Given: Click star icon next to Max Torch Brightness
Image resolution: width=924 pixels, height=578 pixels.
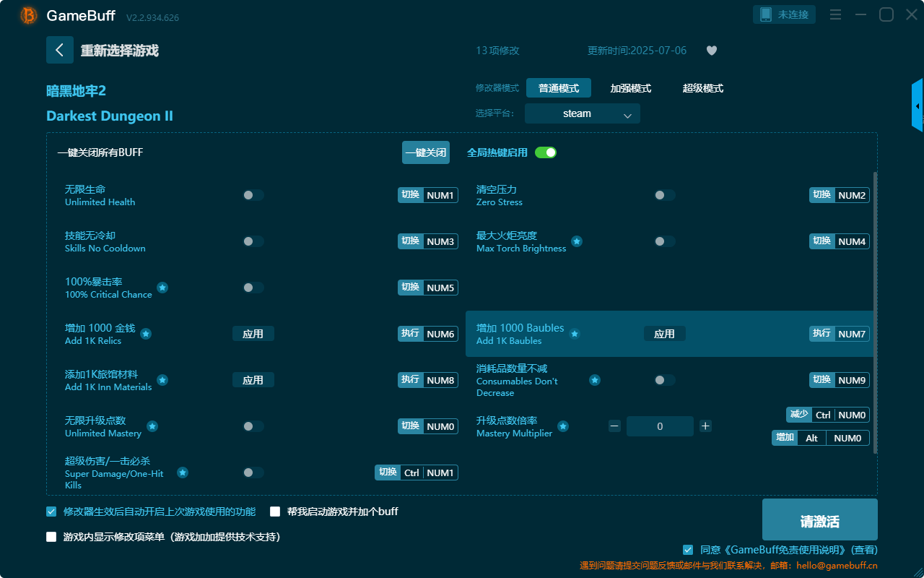Looking at the screenshot, I should click(x=577, y=241).
